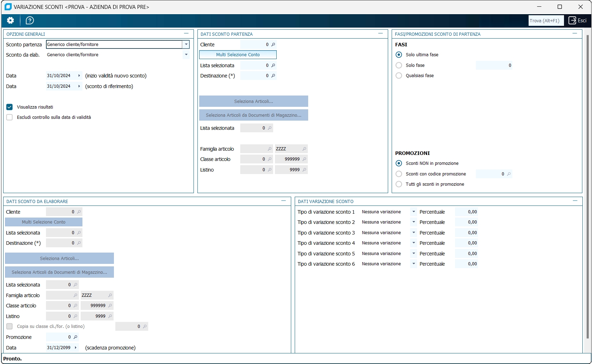Expand the Sconto da elab. dropdown
593x364 pixels.
point(186,55)
